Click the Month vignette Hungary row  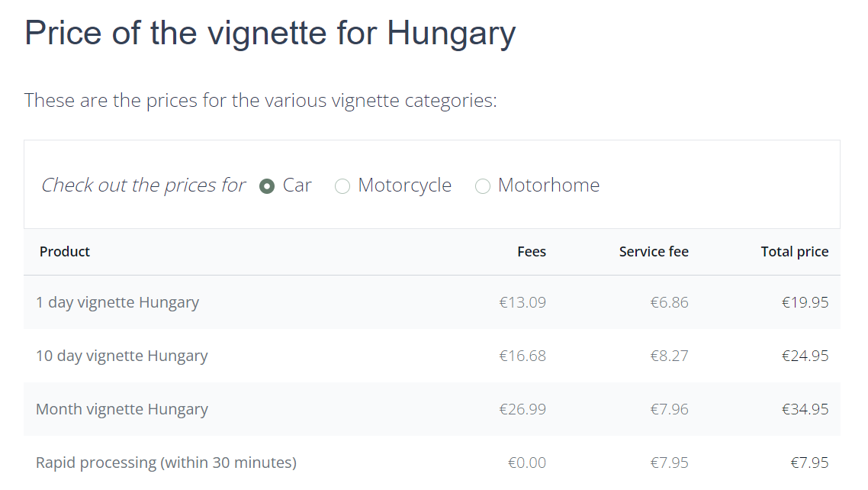[x=121, y=409]
